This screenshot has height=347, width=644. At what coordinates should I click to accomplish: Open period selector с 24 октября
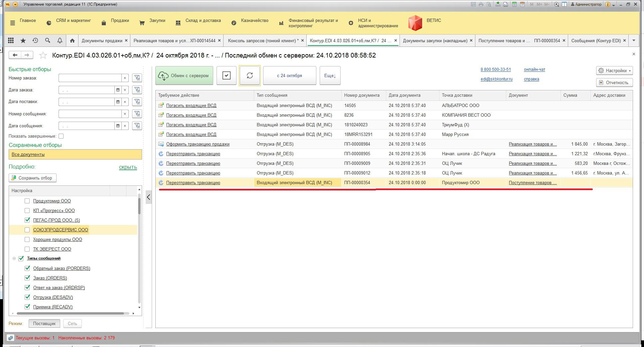(x=289, y=75)
